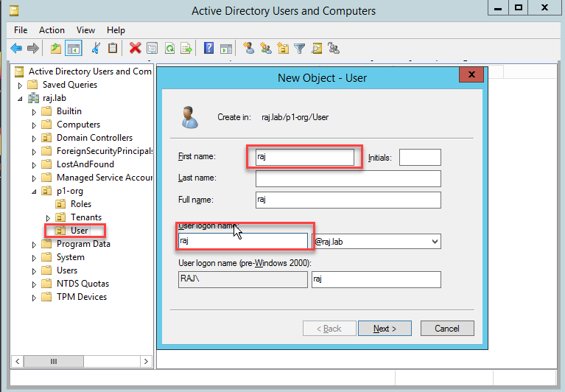Select the LostAndFound tree item
The width and height of the screenshot is (565, 392).
point(85,164)
